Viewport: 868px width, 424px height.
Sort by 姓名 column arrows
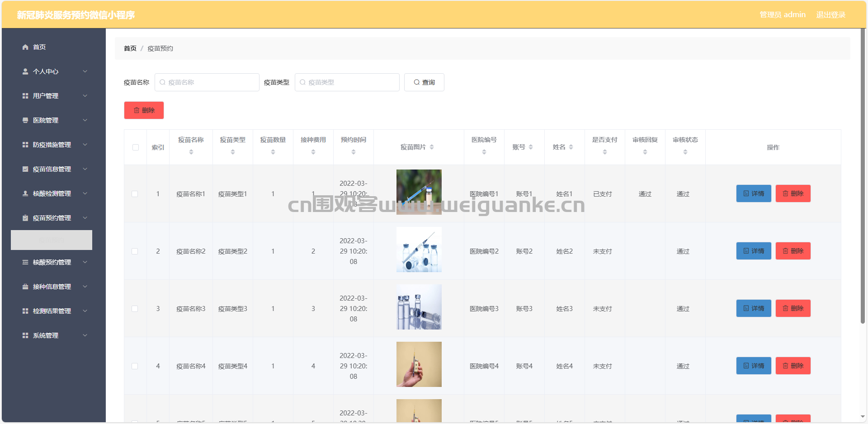[x=571, y=147]
